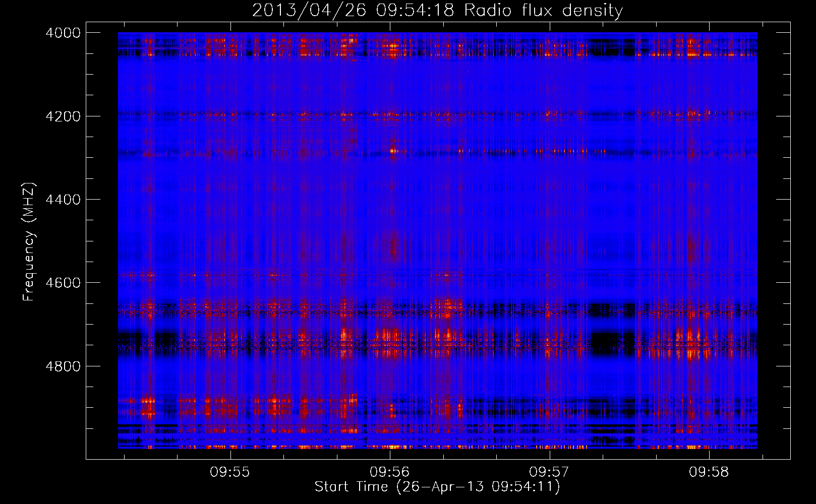Click the 09:57 time axis label
The height and width of the screenshot is (504, 816).
549,472
